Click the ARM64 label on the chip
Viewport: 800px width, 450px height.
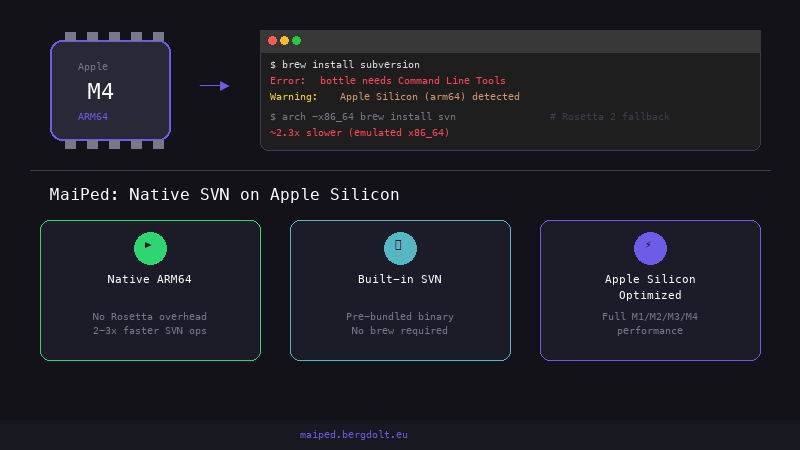click(x=93, y=117)
